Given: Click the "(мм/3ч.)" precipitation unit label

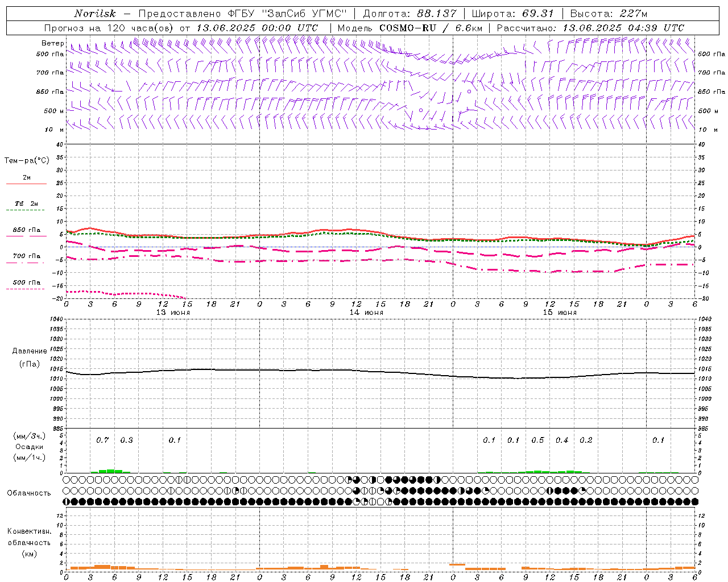Looking at the screenshot, I should [x=29, y=436].
